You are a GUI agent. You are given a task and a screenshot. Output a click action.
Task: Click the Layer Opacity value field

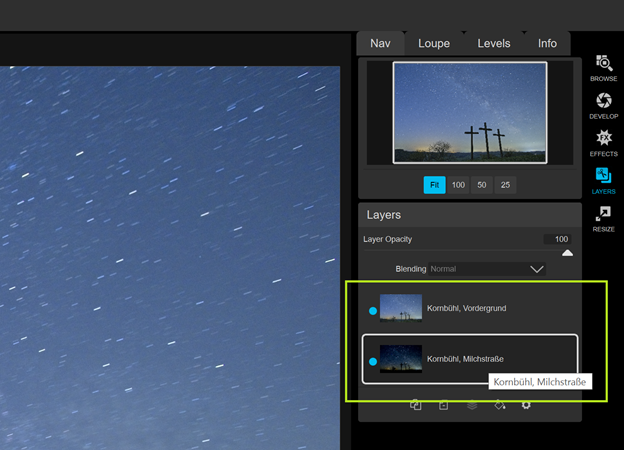(558, 239)
